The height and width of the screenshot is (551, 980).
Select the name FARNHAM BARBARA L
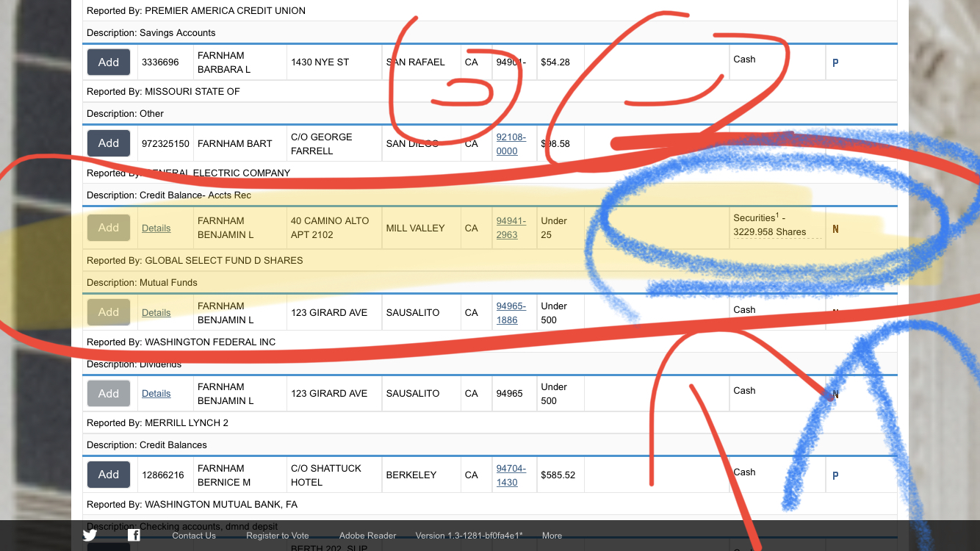tap(224, 62)
